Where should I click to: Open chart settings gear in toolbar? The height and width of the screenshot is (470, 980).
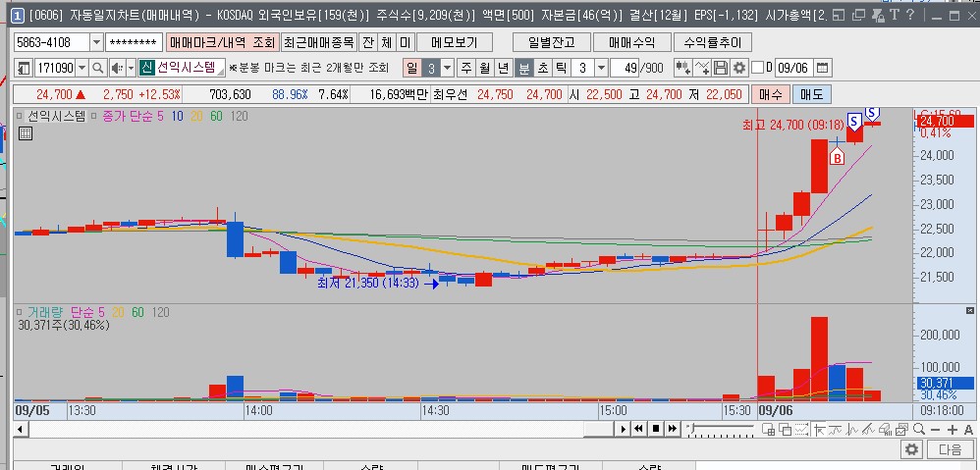pos(739,68)
